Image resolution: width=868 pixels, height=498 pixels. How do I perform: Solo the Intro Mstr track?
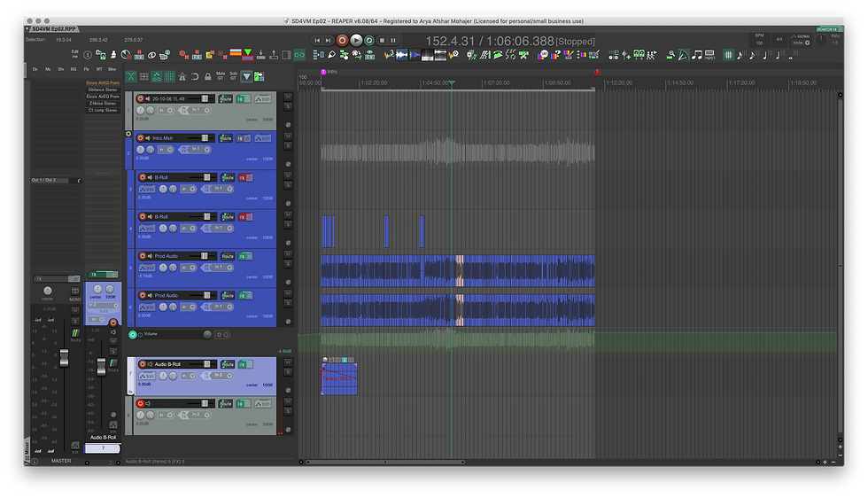click(288, 145)
